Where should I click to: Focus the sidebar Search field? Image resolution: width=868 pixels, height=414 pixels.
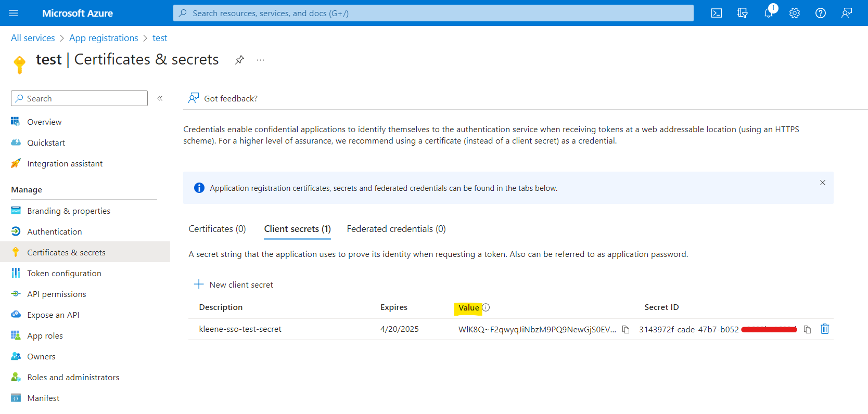79,98
